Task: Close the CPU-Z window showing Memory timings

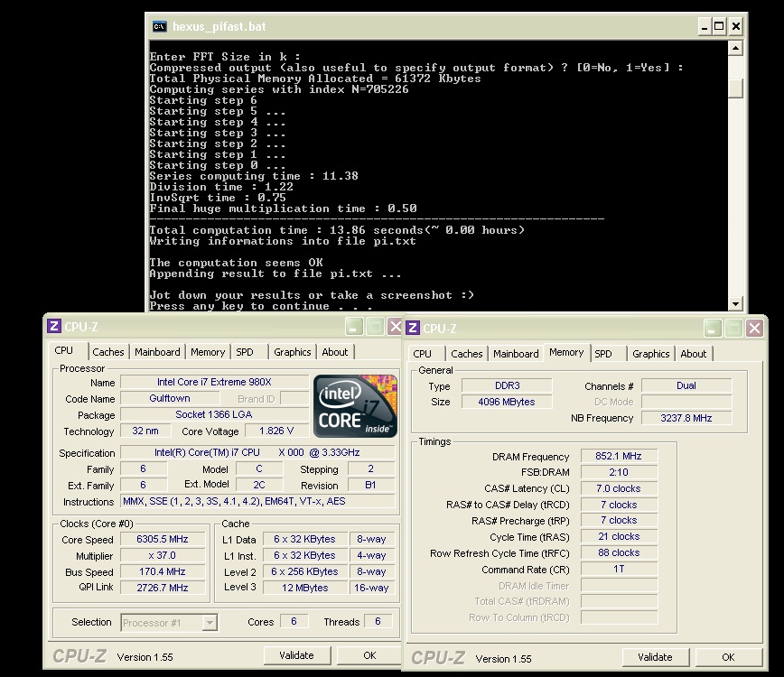Action: click(x=755, y=329)
